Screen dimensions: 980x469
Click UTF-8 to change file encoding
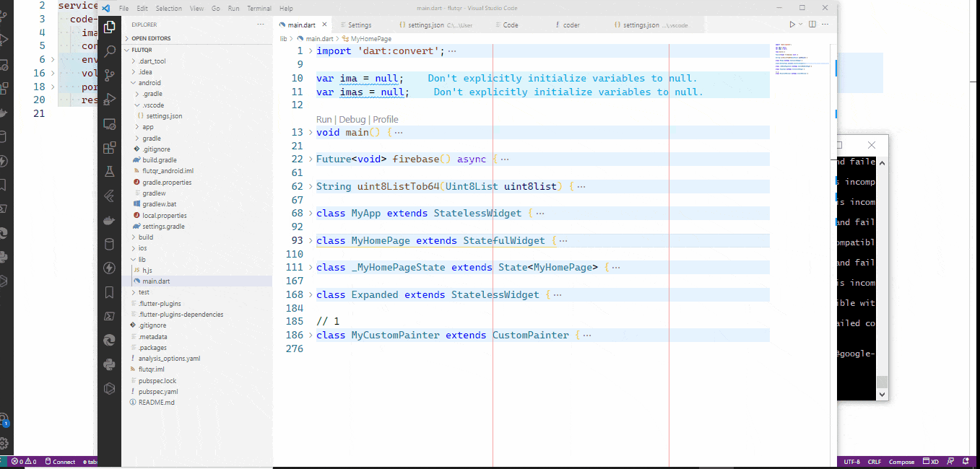click(x=851, y=462)
